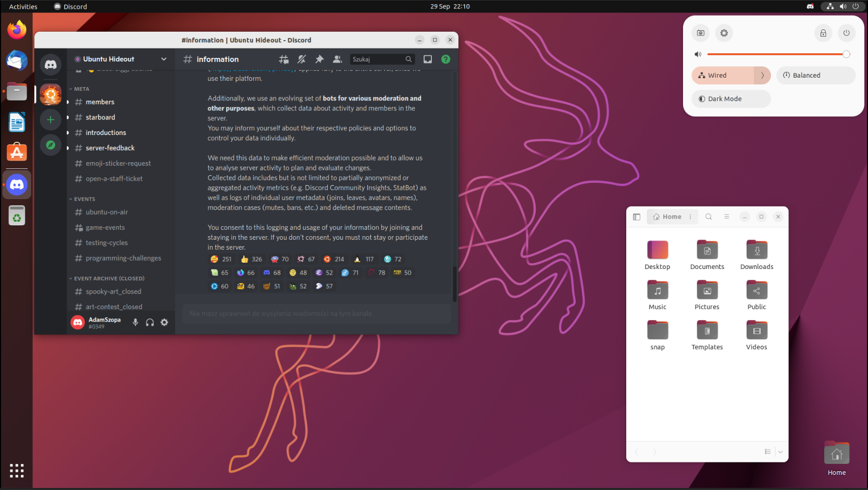868x490 pixels.
Task: Open the Discord inbox
Action: point(428,59)
